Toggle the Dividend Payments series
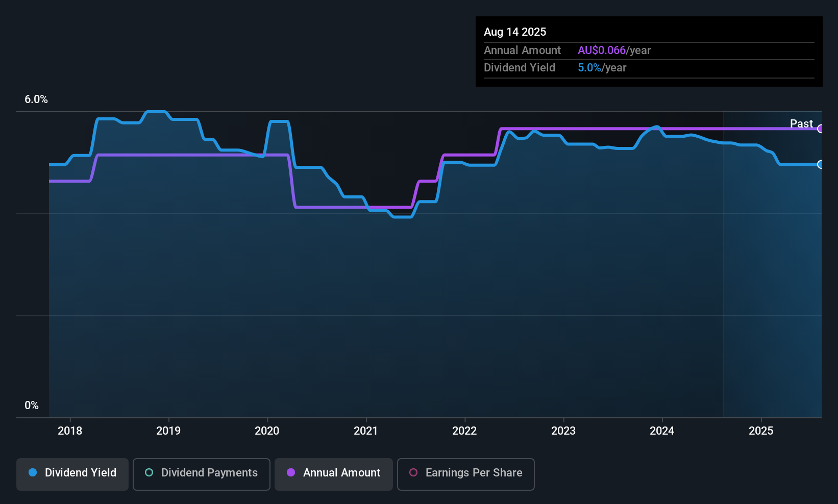Screen dimensions: 838x504 (202, 474)
